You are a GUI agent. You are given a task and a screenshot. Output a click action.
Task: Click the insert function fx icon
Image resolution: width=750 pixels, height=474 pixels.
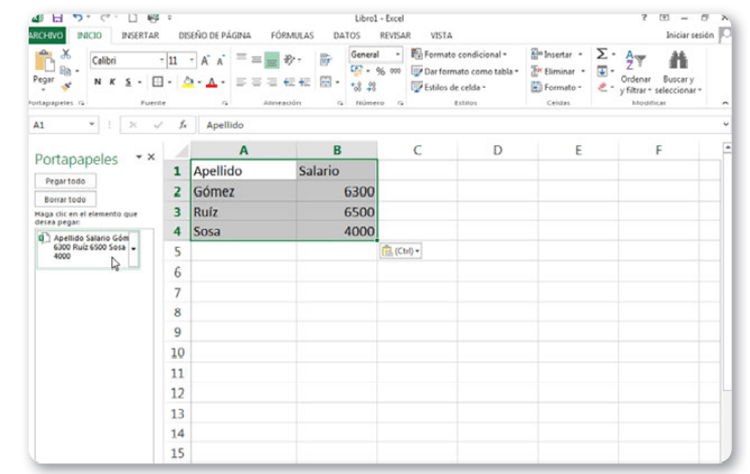pos(183,125)
